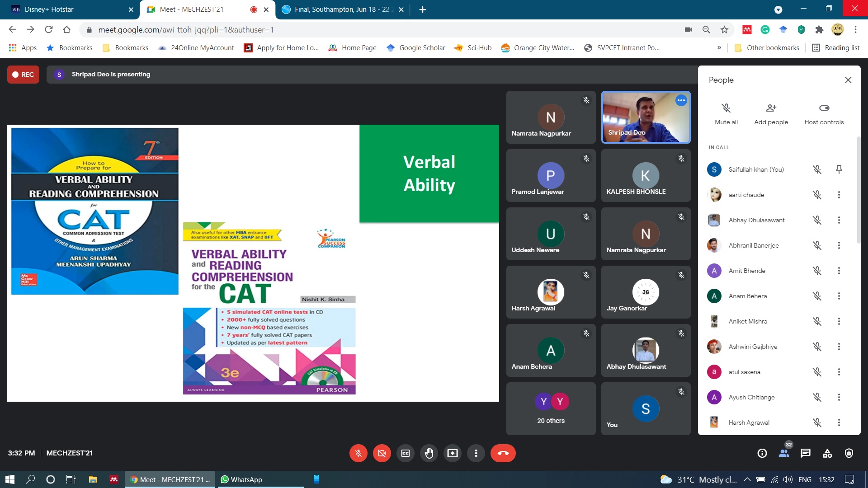The width and height of the screenshot is (868, 488).
Task: Raise hand in the meeting
Action: click(x=429, y=453)
